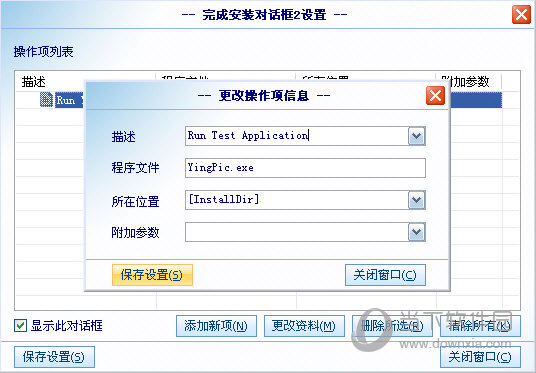Click 保存设置(S) at the bottom of the main window
The image size is (536, 373).
click(x=54, y=357)
